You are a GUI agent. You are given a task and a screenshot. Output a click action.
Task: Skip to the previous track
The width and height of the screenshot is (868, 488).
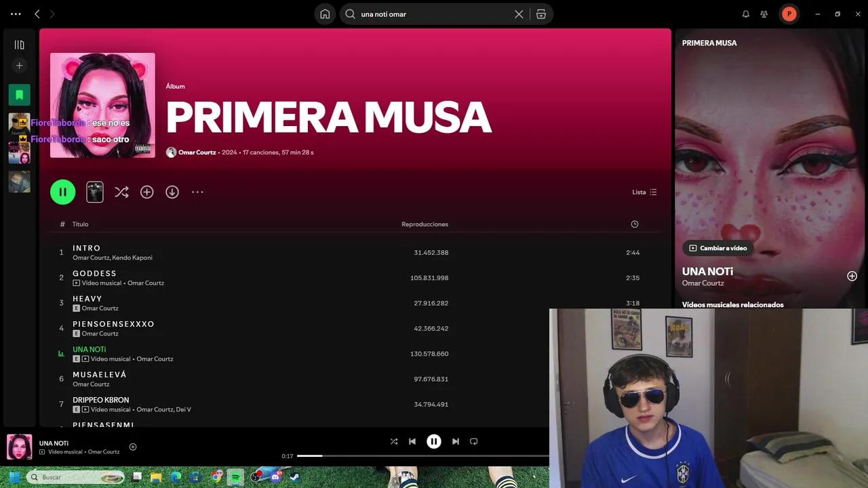pyautogui.click(x=412, y=441)
